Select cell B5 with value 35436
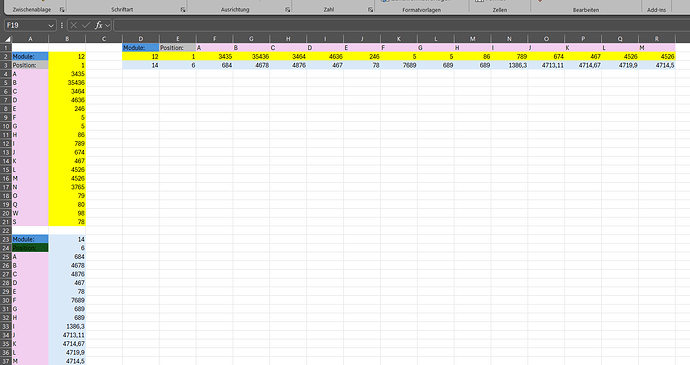The height and width of the screenshot is (365, 690). [67, 82]
